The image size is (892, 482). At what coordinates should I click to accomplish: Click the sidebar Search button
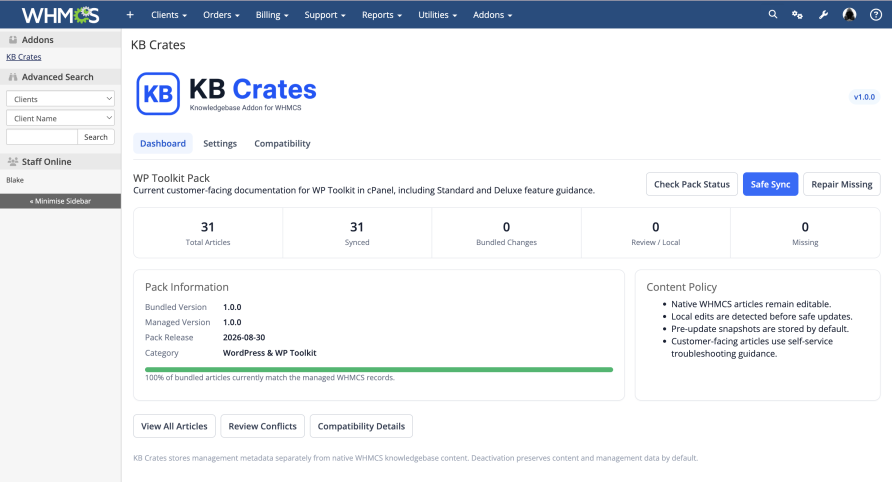[96, 137]
